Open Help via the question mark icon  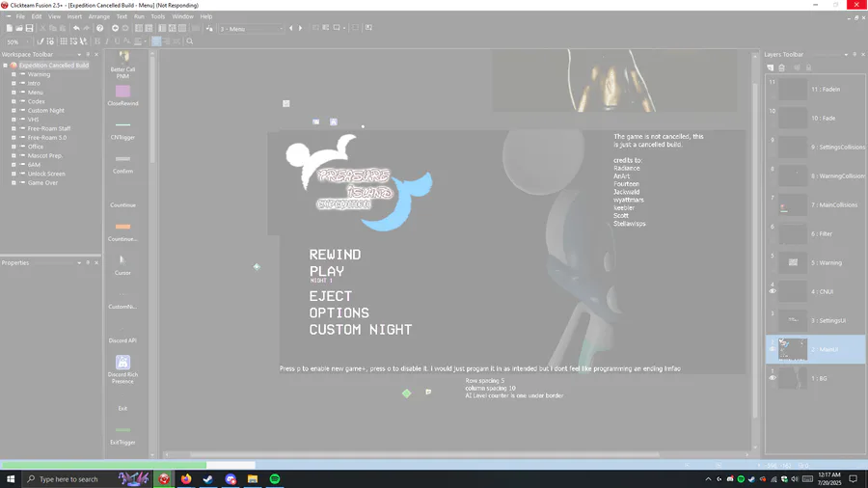tap(99, 28)
